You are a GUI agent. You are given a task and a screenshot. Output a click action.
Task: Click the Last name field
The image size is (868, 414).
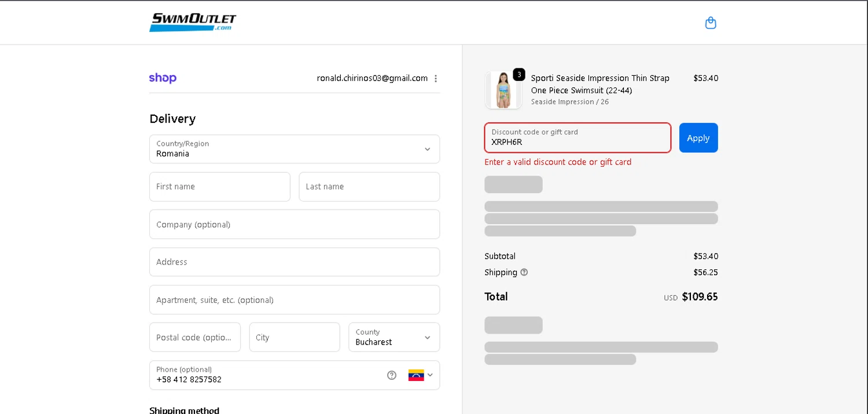(369, 186)
